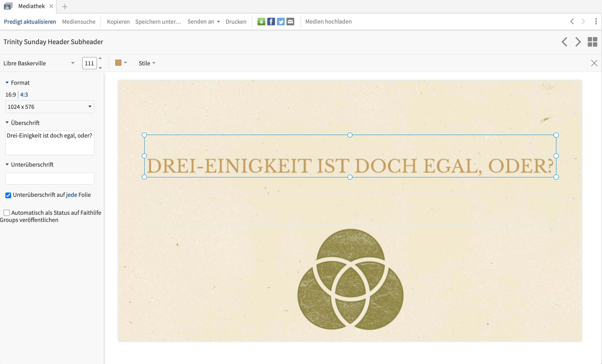
Task: Go back with toolbar left arrow
Action: click(572, 22)
